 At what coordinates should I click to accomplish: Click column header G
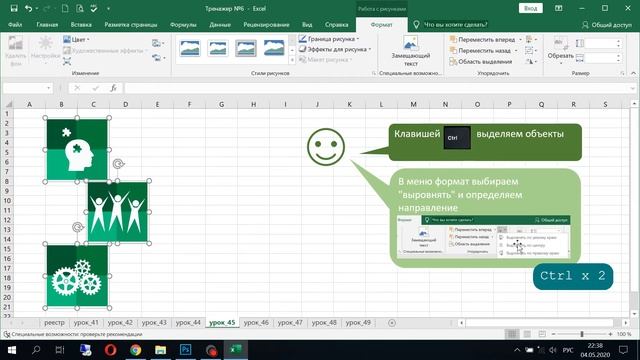(x=221, y=104)
